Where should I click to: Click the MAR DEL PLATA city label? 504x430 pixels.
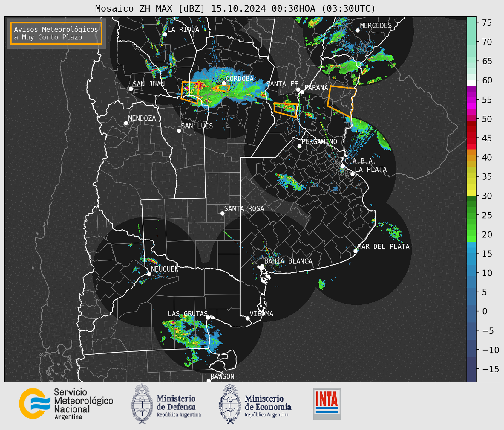[384, 247]
